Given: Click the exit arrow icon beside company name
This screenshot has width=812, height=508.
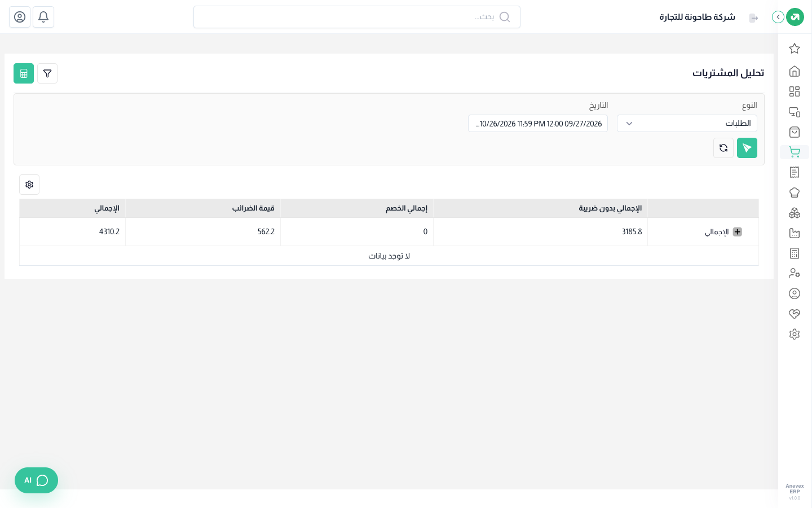Looking at the screenshot, I should pyautogui.click(x=753, y=18).
